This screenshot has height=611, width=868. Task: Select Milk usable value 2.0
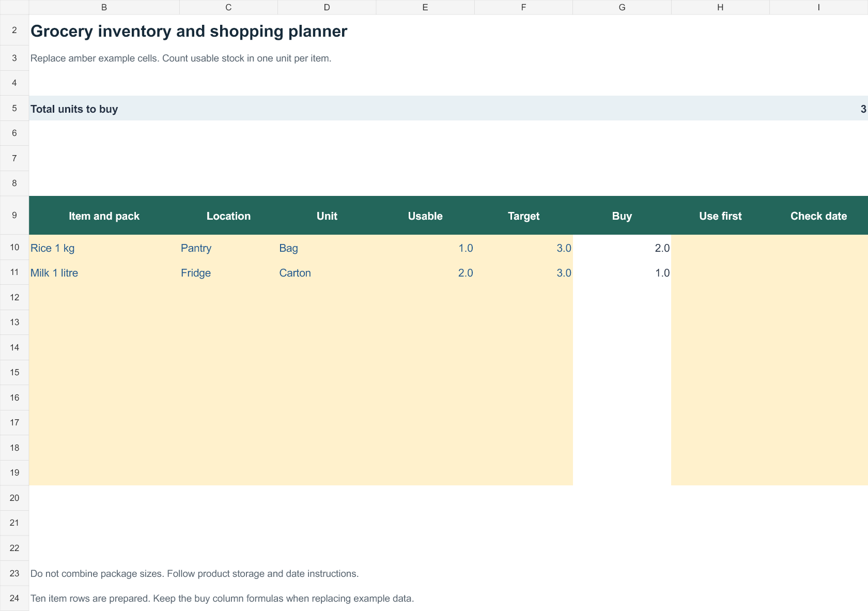point(425,272)
